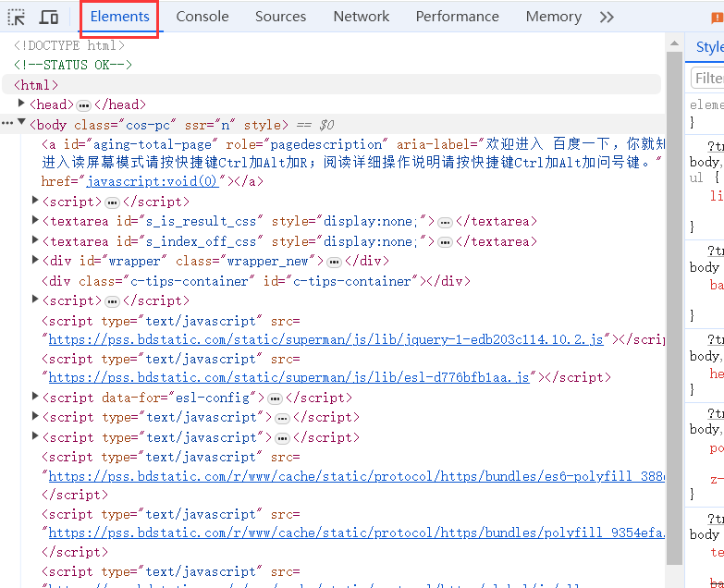Click the Styles pane tab
The height and width of the screenshot is (588, 724).
pos(710,46)
